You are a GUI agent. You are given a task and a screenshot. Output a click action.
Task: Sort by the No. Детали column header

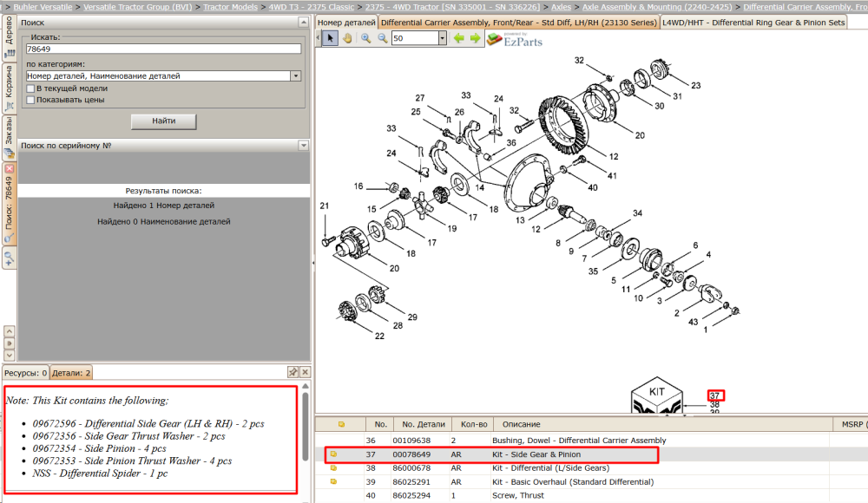(423, 424)
